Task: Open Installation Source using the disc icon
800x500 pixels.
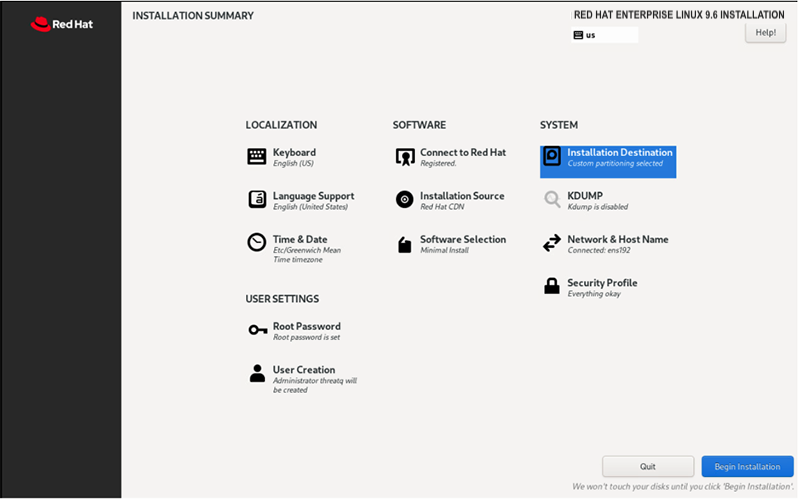Action: click(404, 199)
